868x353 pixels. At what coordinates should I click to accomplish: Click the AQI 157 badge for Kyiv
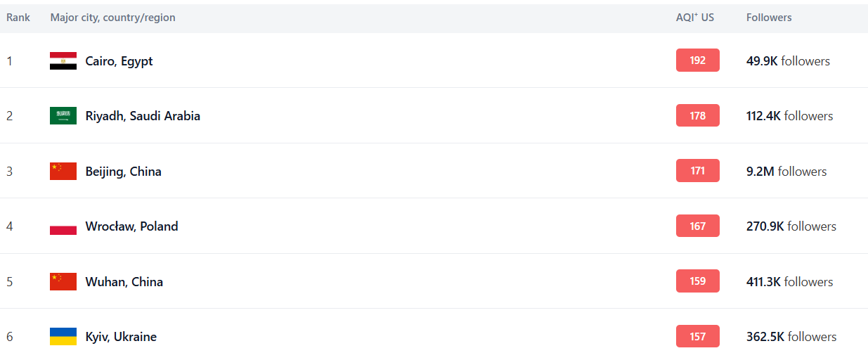(x=697, y=336)
